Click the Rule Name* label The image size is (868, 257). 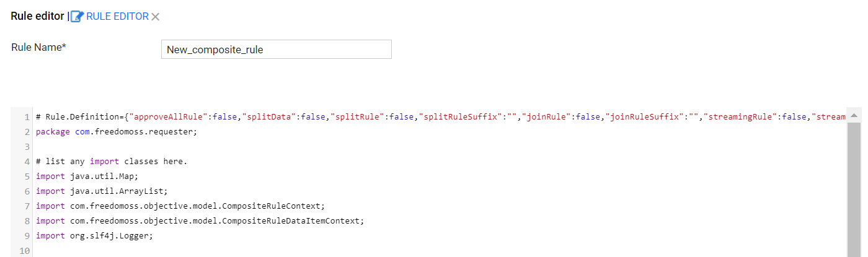(x=39, y=47)
